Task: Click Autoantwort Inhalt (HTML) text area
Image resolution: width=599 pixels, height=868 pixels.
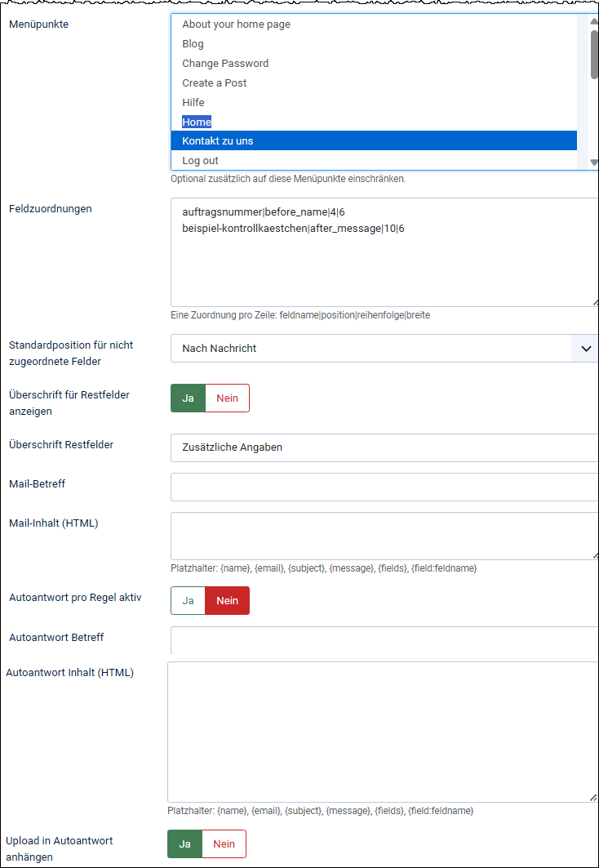Action: (382, 732)
